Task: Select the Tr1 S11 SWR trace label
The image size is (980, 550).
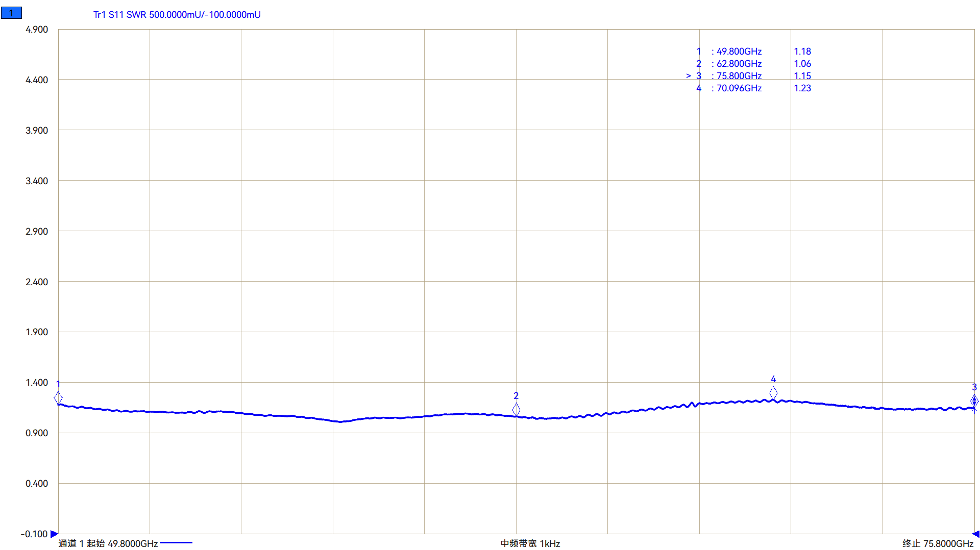Action: coord(177,15)
